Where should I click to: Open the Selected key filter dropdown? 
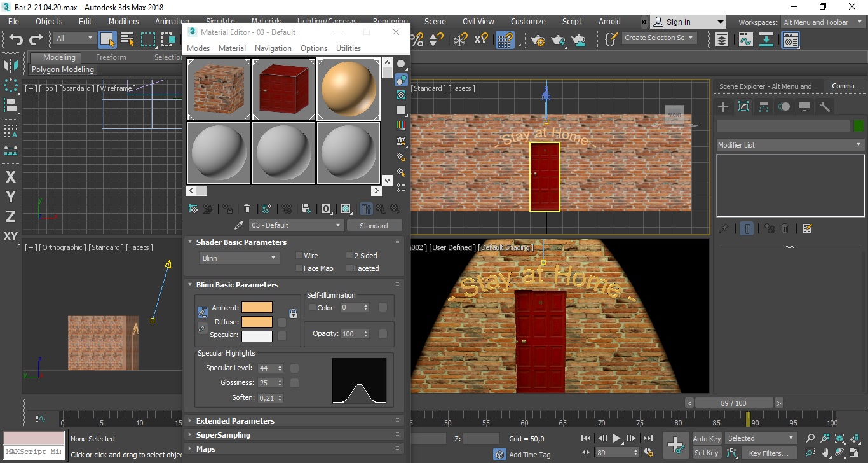pos(761,438)
